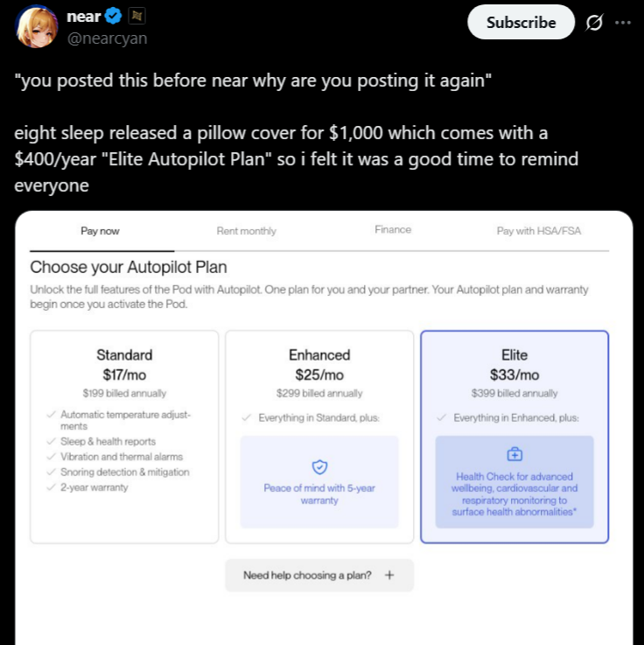
Task: Click the blue verified checkmark badge
Action: [114, 16]
